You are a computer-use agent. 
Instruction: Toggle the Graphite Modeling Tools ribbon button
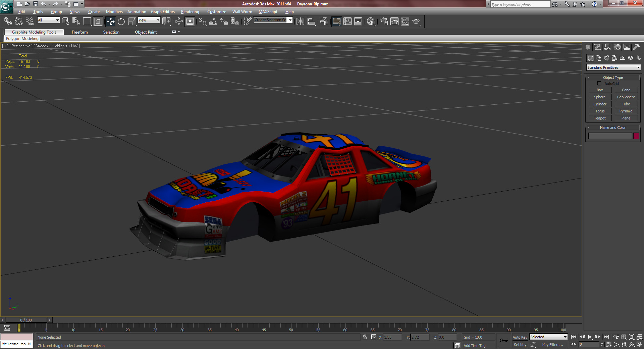336,21
